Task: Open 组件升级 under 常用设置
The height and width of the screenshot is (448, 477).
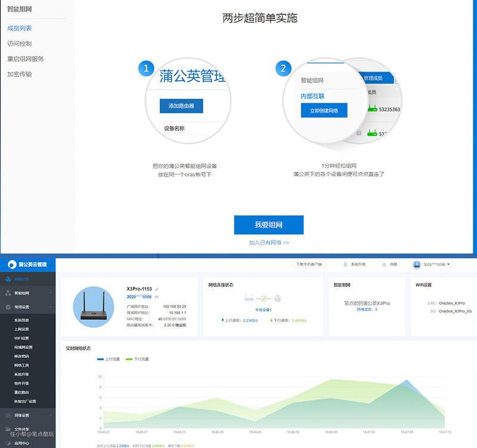Action: [x=21, y=384]
